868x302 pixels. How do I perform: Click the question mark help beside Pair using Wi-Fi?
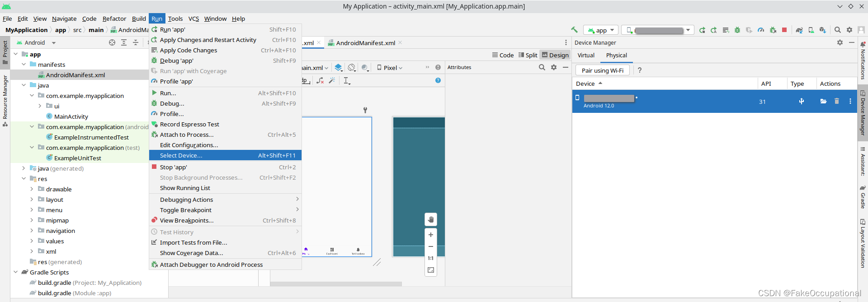coord(640,70)
